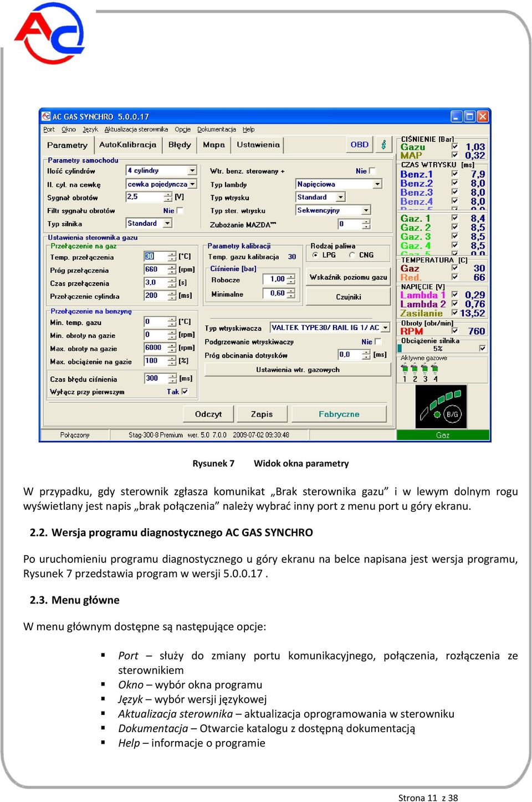The image size is (532, 802).
Task: Open the Opcje menu
Action: (183, 129)
